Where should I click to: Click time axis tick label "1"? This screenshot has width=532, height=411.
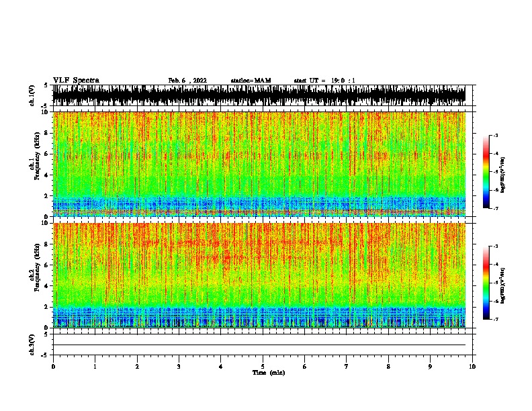point(95,366)
